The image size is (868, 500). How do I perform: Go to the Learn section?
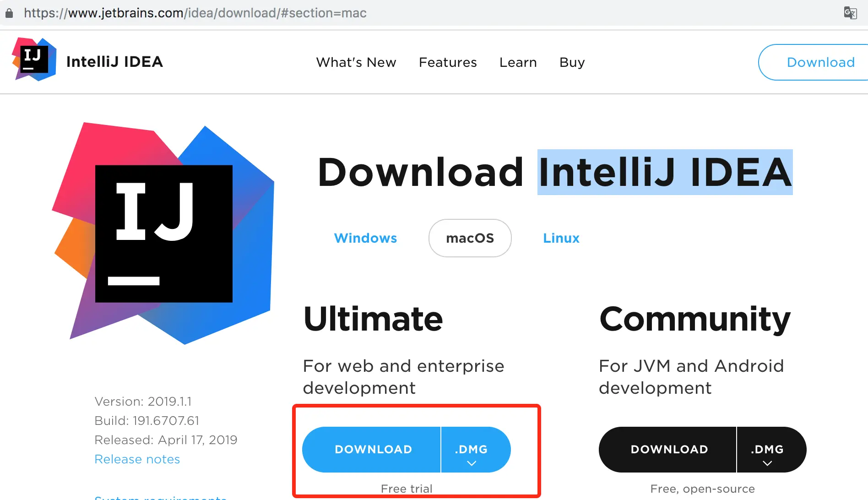[518, 62]
